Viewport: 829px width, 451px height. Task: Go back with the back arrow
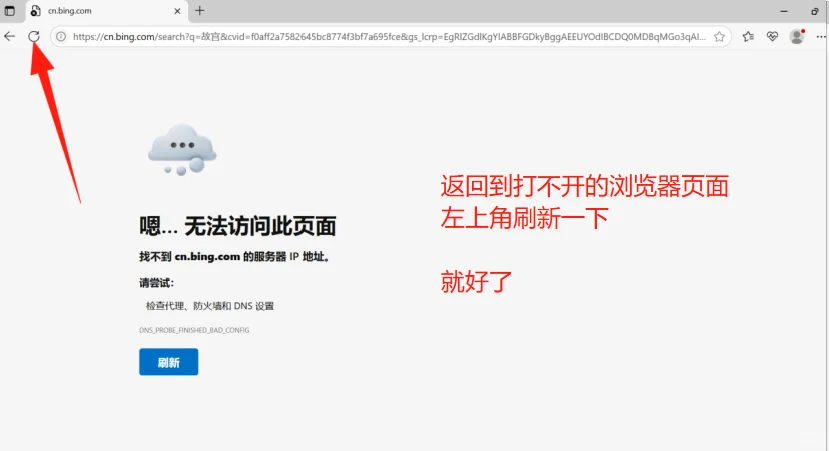[10, 36]
